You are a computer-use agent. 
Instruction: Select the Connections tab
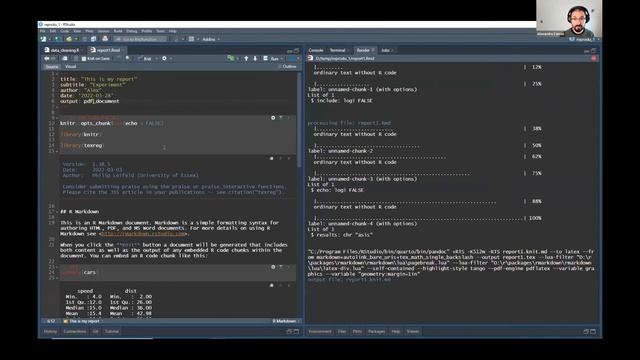click(75, 331)
